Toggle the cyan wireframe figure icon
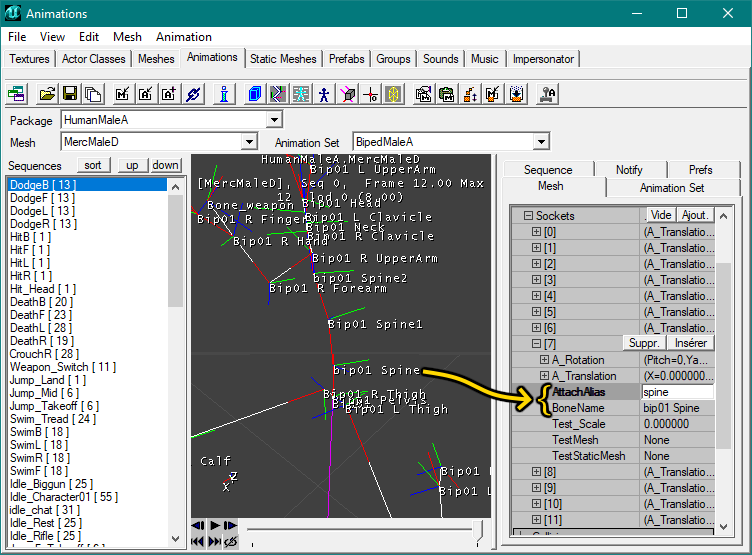752x555 pixels. pyautogui.click(x=301, y=94)
